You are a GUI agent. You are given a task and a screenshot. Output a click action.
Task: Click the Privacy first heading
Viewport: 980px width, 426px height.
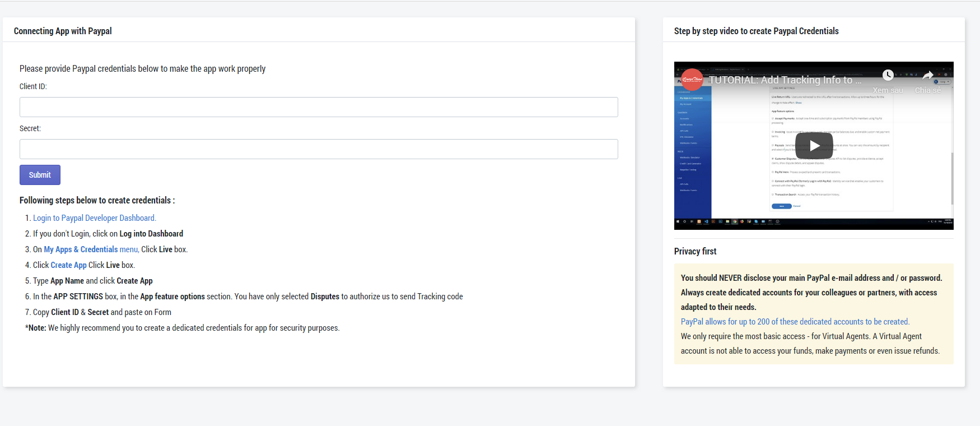click(x=695, y=251)
